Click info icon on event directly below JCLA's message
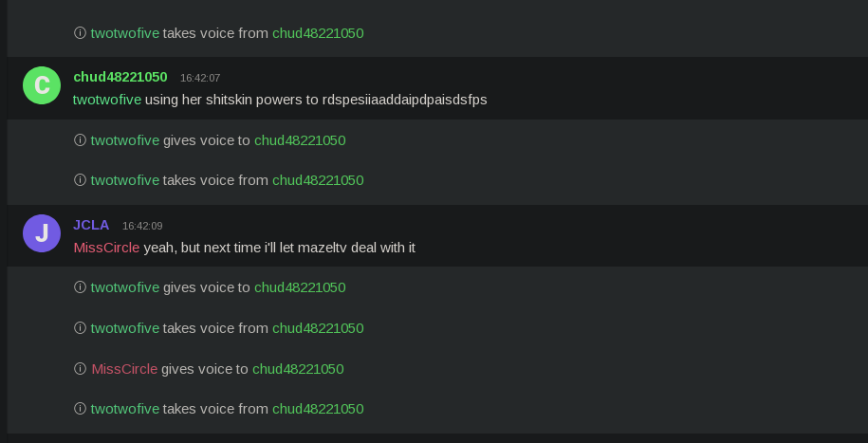The width and height of the screenshot is (868, 443). (x=81, y=287)
